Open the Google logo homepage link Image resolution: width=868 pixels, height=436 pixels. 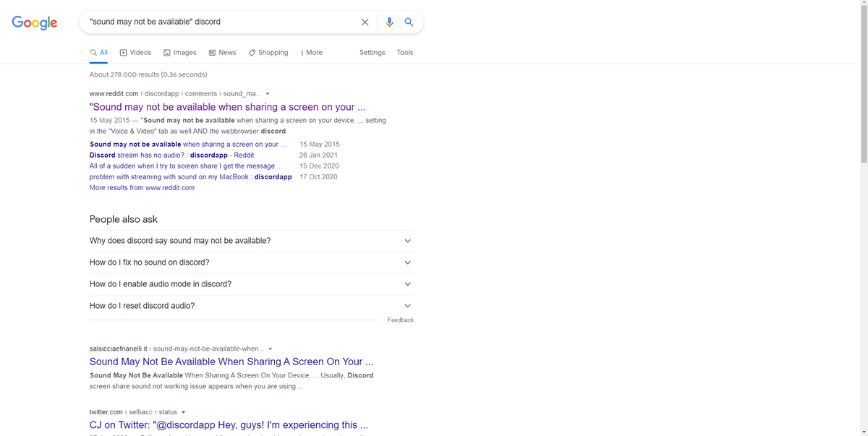[x=35, y=22]
